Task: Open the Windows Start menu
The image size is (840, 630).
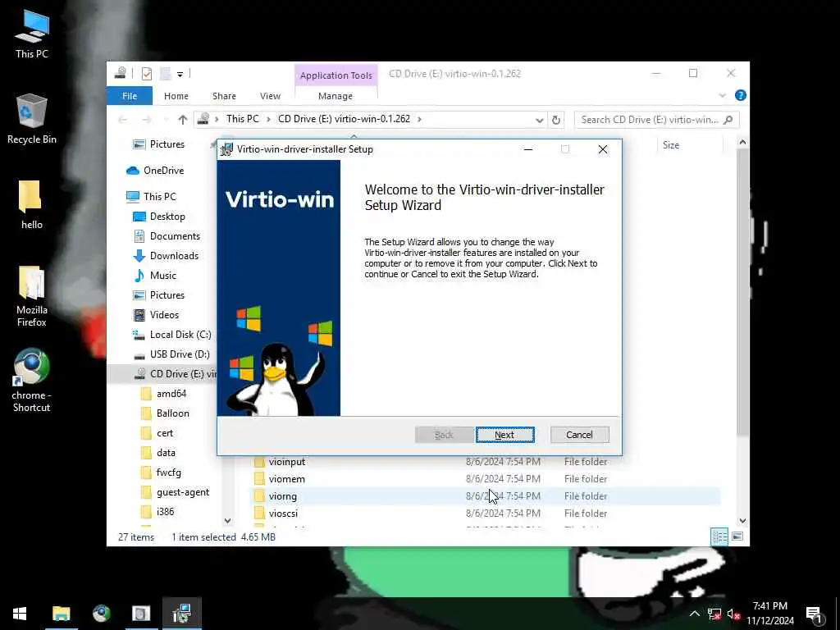Action: click(x=20, y=614)
